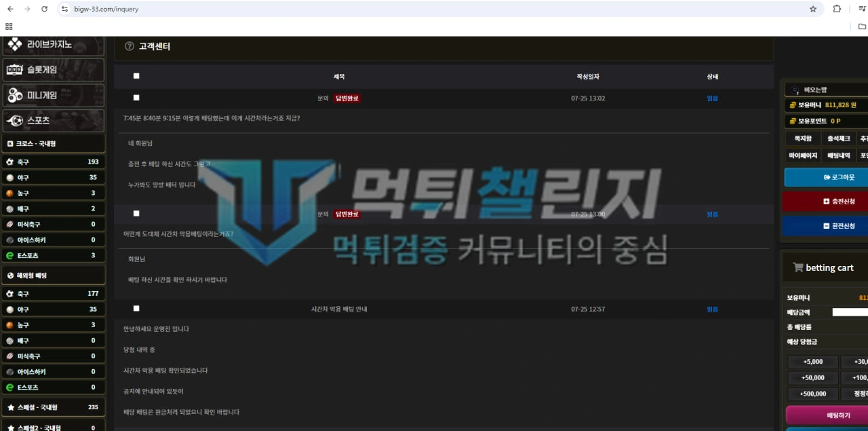
Task: Reload the page with refresh icon
Action: (45, 9)
